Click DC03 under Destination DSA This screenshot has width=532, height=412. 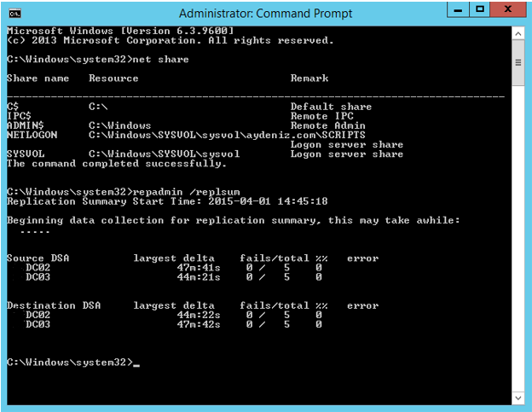pos(38,324)
